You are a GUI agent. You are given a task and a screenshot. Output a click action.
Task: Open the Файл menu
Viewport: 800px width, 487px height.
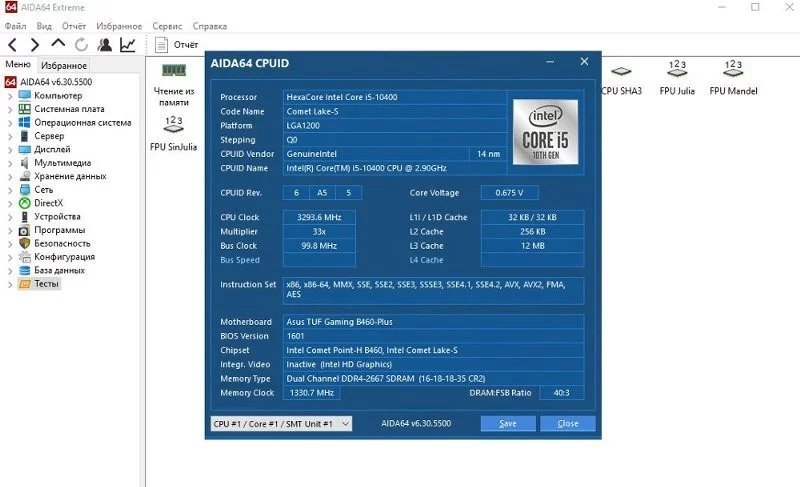[x=15, y=26]
